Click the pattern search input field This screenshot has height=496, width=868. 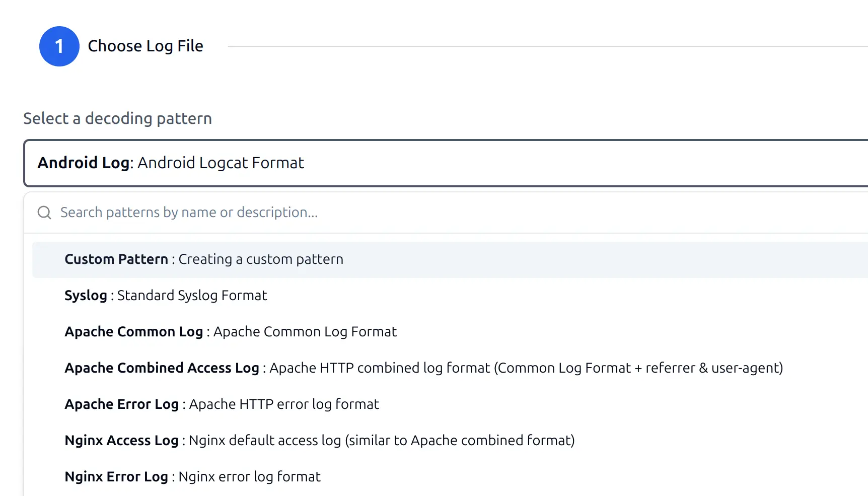click(302, 212)
